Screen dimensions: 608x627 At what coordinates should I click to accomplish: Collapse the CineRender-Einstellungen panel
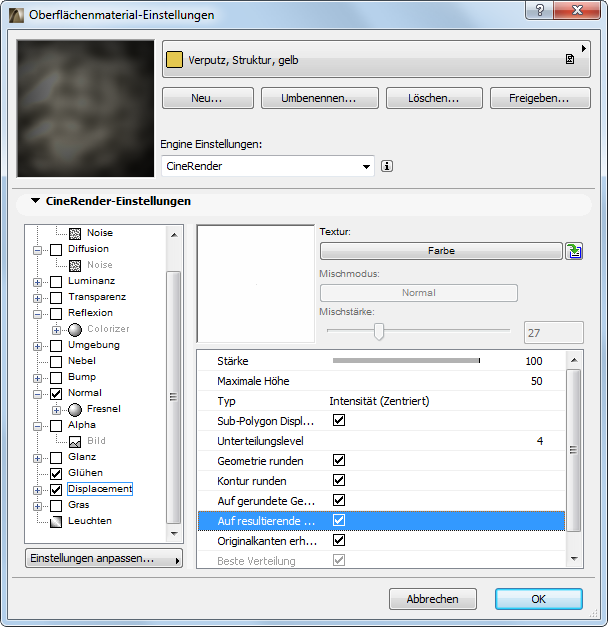[x=36, y=200]
